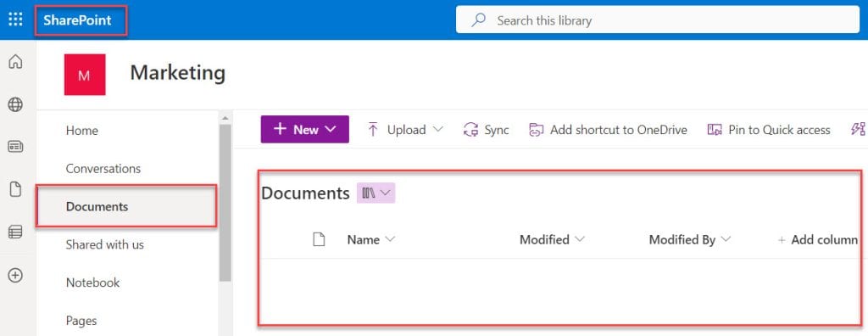Open My sites globe icon
868x336 pixels.
[15, 104]
